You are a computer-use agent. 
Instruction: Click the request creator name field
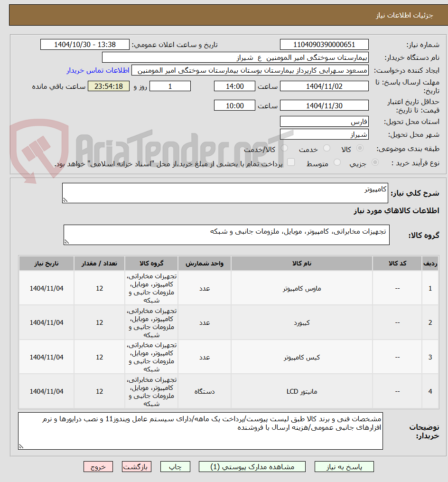pos(250,70)
